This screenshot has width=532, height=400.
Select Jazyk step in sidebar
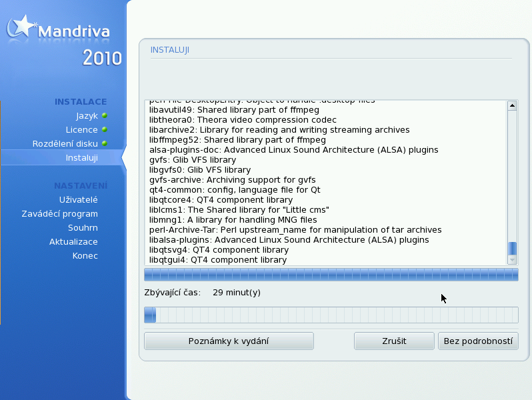[x=87, y=116]
